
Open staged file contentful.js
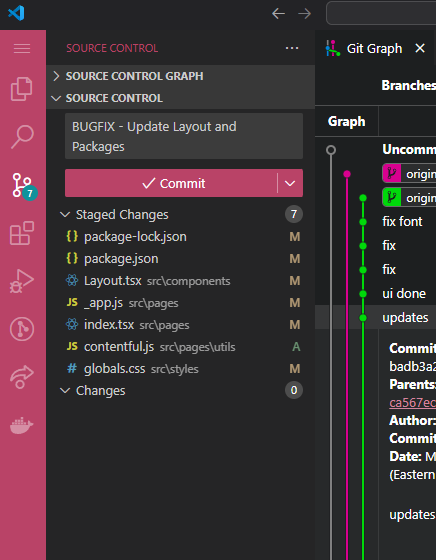(181, 347)
